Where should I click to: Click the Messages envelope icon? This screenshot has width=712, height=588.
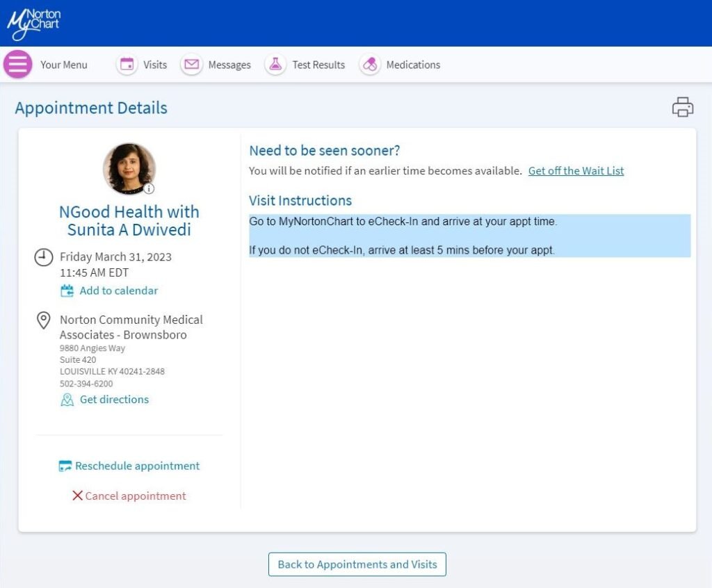192,65
